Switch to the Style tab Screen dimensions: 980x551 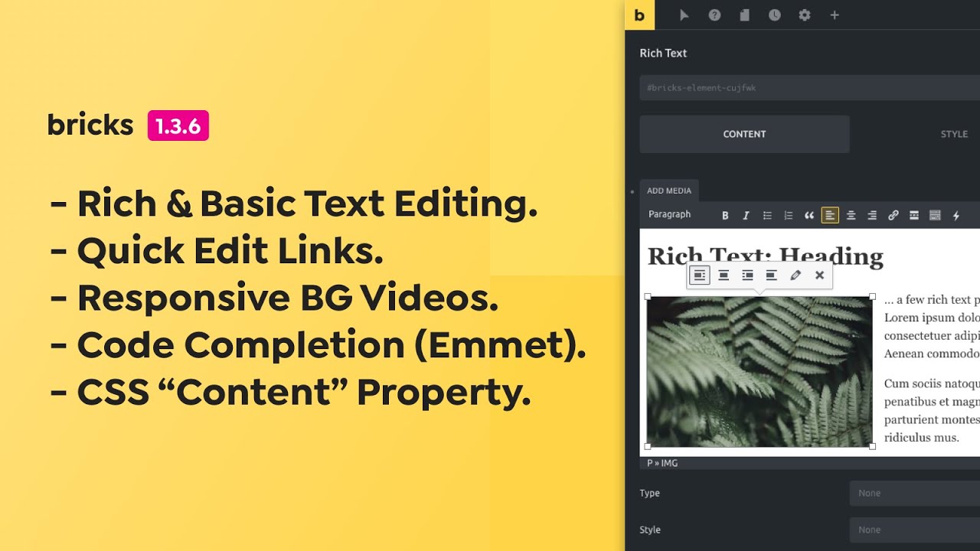(954, 134)
